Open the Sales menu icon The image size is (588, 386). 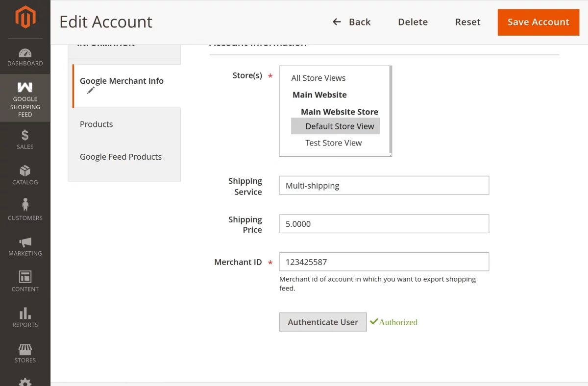point(25,139)
